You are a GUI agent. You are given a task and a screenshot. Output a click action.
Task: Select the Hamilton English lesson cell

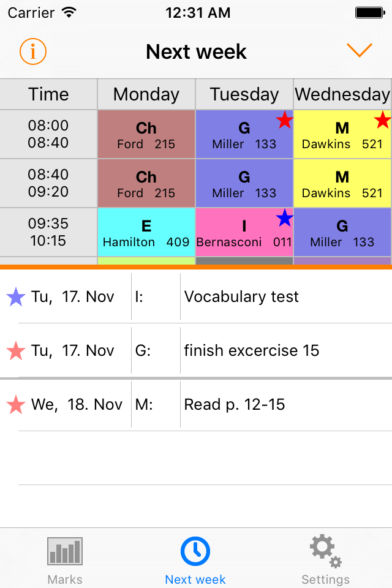pyautogui.click(x=146, y=233)
